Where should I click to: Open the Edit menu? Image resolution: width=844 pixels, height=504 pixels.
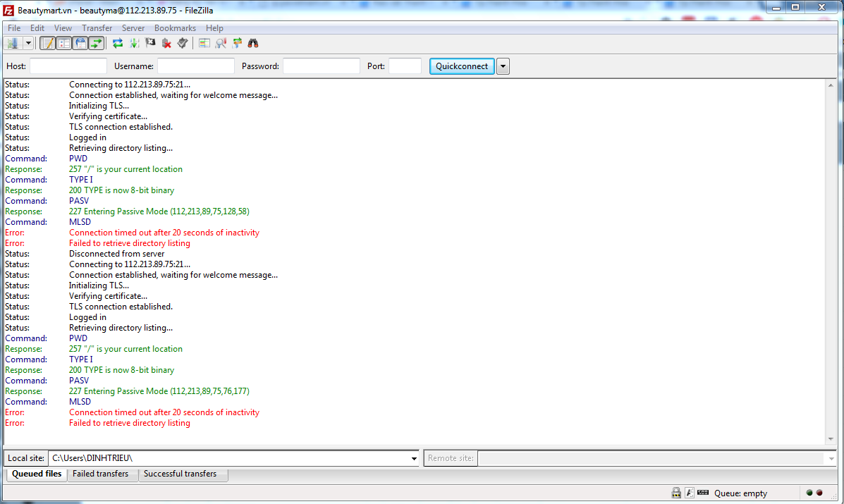37,28
